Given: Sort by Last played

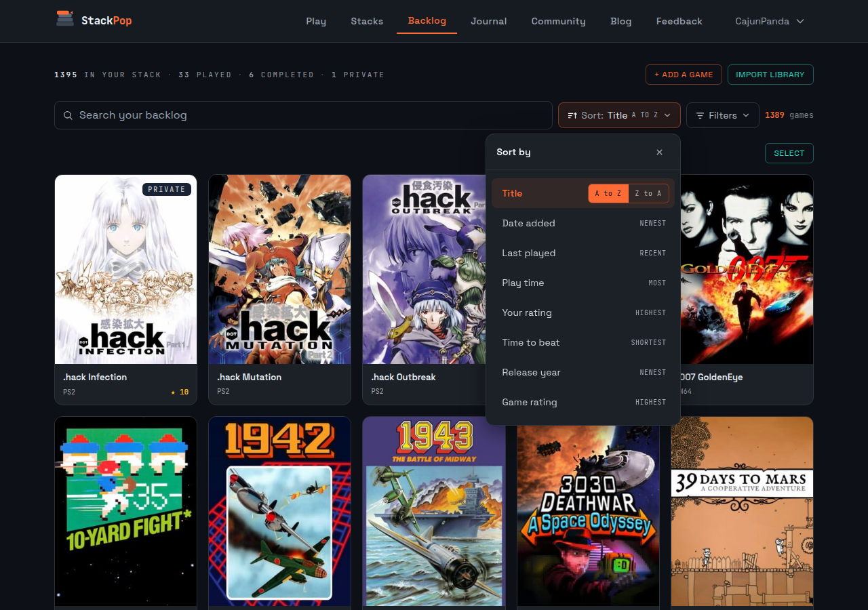Looking at the screenshot, I should (583, 253).
